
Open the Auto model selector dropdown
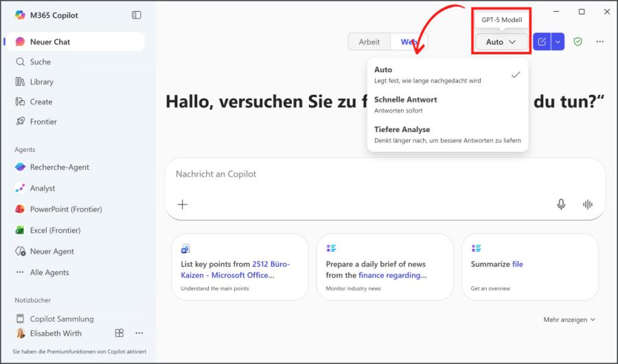coord(501,42)
